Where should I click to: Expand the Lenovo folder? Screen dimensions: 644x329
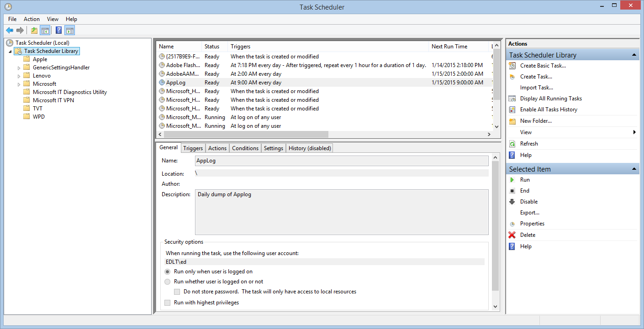click(19, 76)
